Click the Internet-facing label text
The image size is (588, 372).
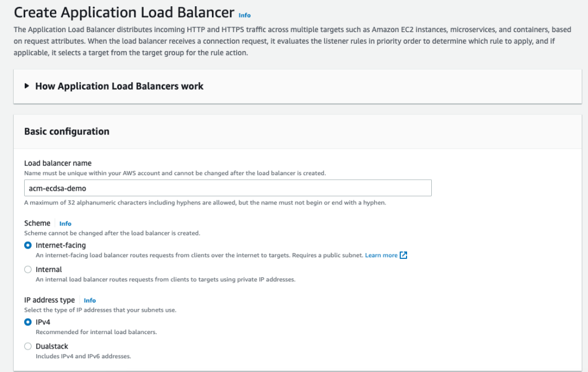(61, 245)
